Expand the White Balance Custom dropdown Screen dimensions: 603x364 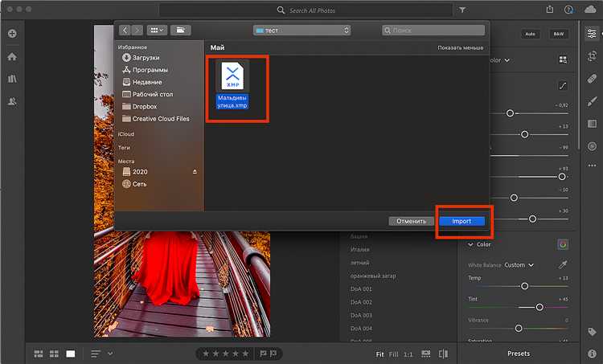point(519,264)
